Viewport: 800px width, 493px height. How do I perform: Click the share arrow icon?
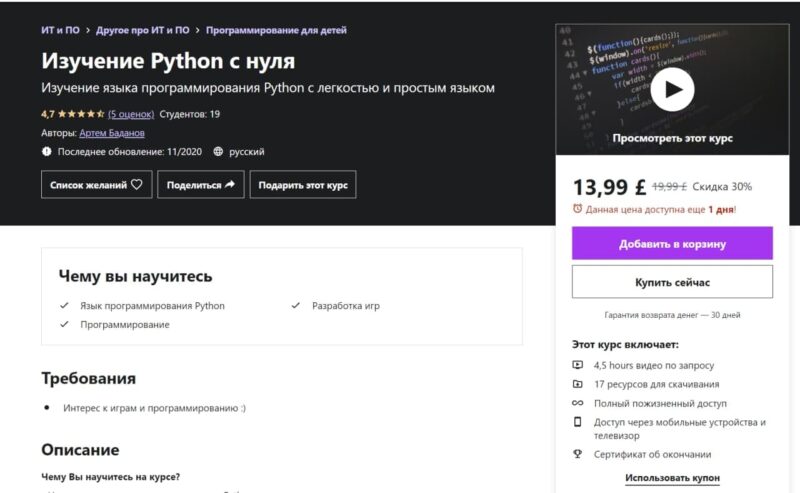pos(230,185)
